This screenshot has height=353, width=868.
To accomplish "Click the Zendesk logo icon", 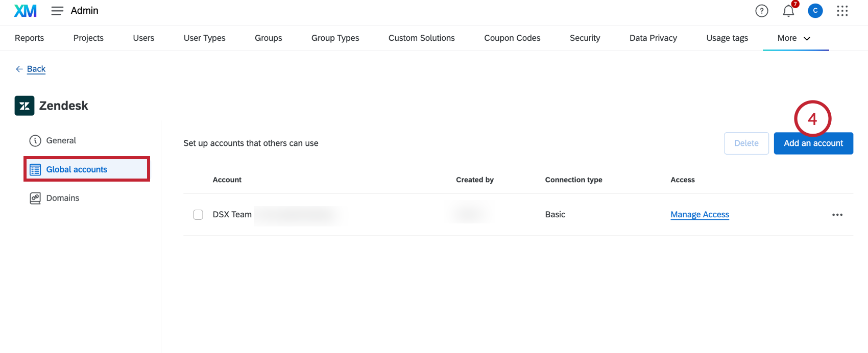I will pyautogui.click(x=25, y=106).
